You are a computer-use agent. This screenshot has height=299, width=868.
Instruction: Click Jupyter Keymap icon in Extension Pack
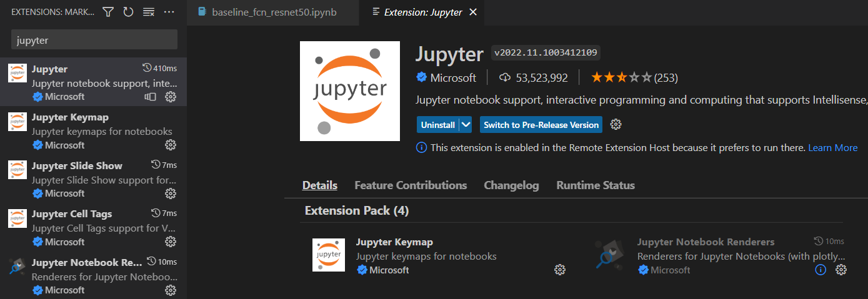329,255
